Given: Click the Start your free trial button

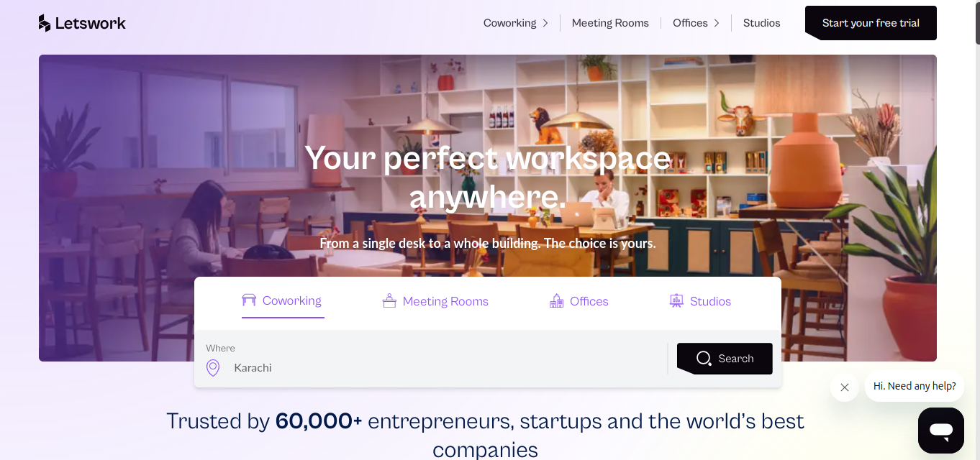Looking at the screenshot, I should pos(870,22).
